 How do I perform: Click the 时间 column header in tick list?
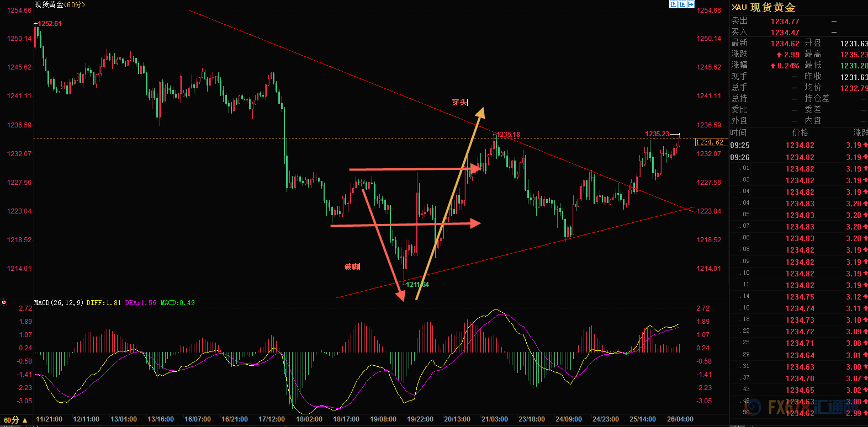738,133
